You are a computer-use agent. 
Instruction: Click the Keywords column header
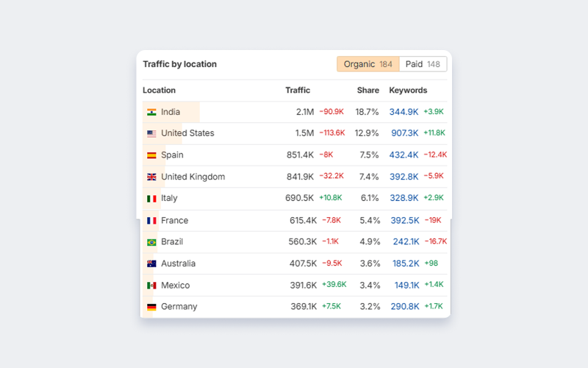coord(408,91)
